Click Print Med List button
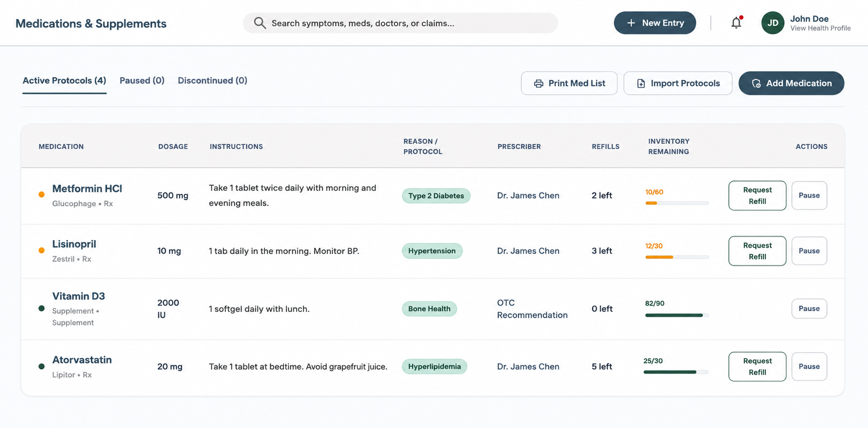 pos(569,83)
